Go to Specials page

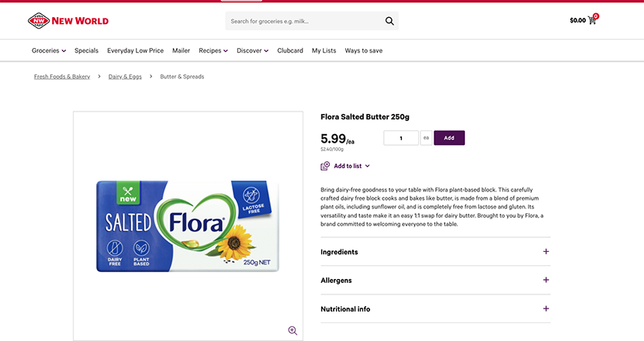(86, 50)
